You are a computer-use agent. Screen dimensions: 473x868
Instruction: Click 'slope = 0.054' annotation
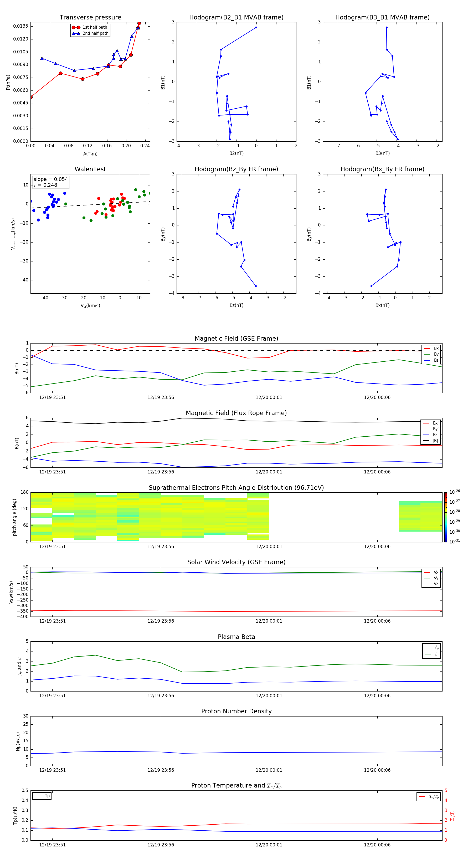pos(50,179)
